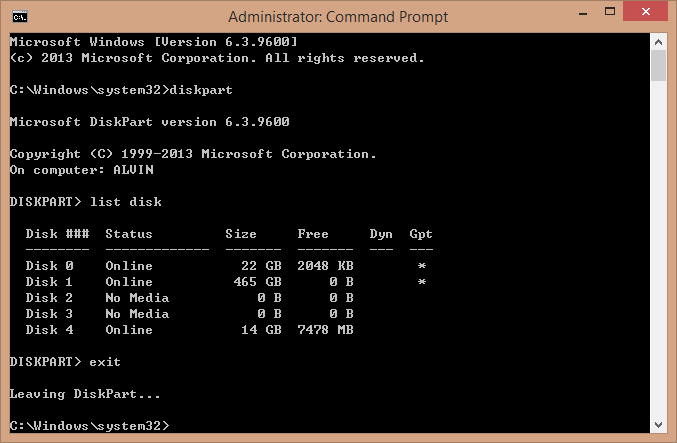
Task: Minimize the Command Prompt window
Action: (583, 12)
